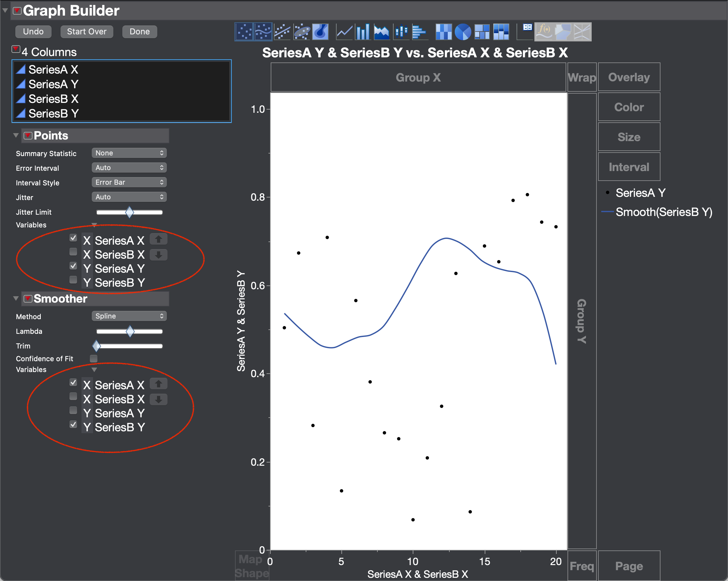Select the Points element icon
The width and height of the screenshot is (728, 581).
[244, 32]
